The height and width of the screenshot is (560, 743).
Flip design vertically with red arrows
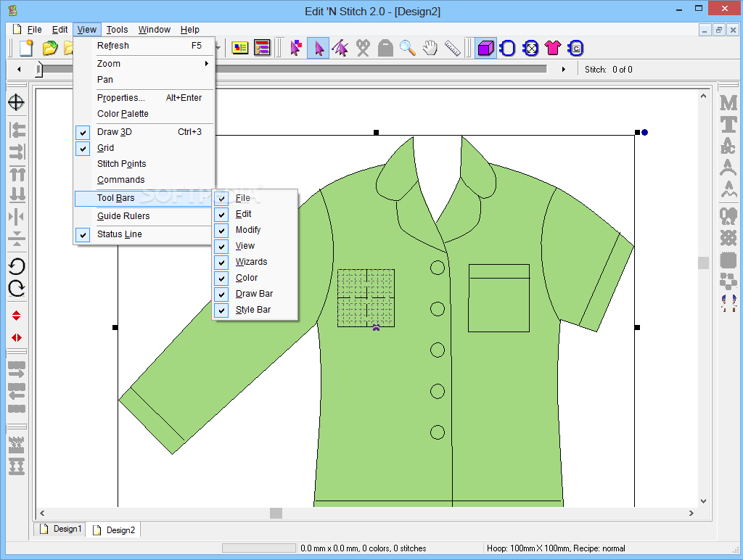coord(17,316)
